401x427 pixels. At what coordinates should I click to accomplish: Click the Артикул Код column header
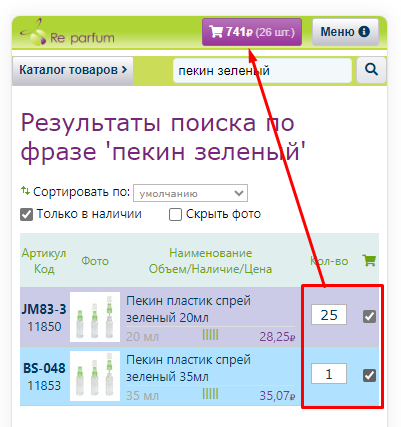click(44, 261)
